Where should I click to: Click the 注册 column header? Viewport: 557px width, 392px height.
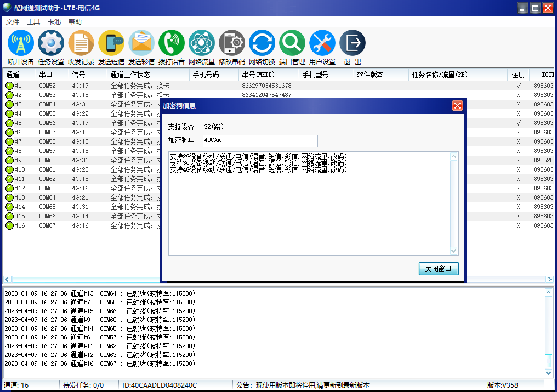[x=518, y=75]
